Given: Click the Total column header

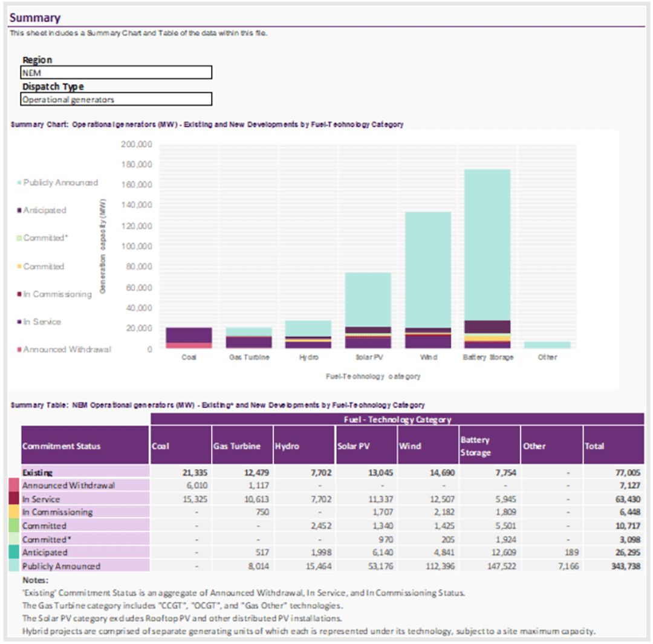Looking at the screenshot, I should tap(614, 445).
